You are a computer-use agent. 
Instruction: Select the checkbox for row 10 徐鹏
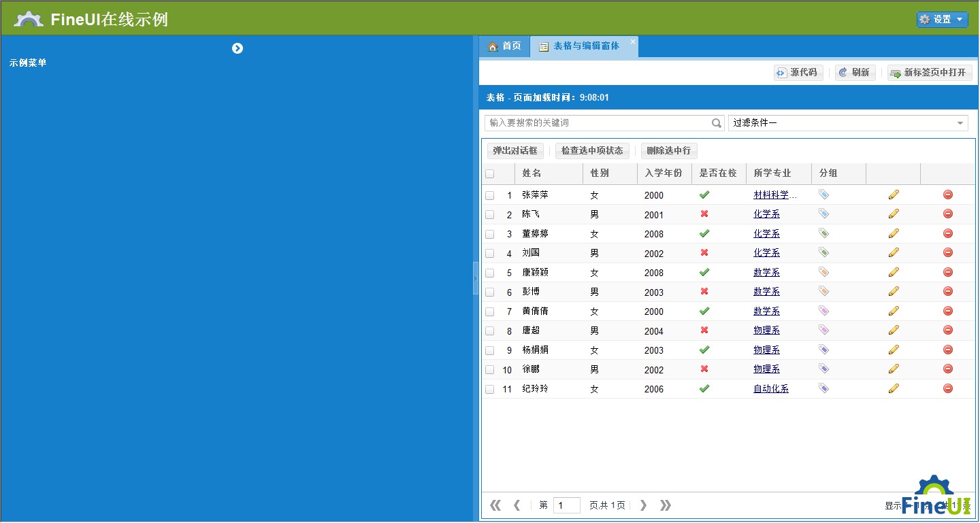[x=490, y=370]
